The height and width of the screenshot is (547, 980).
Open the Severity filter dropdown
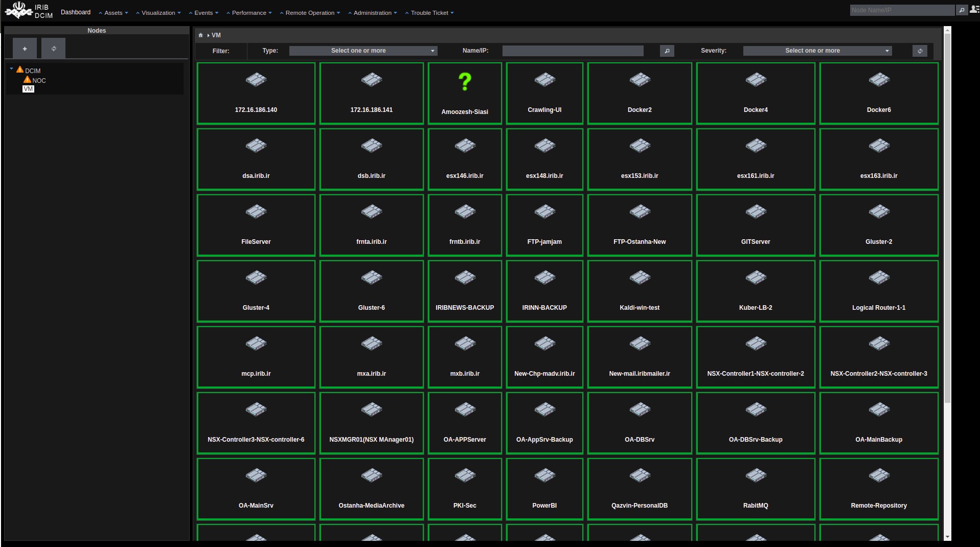pyautogui.click(x=817, y=51)
